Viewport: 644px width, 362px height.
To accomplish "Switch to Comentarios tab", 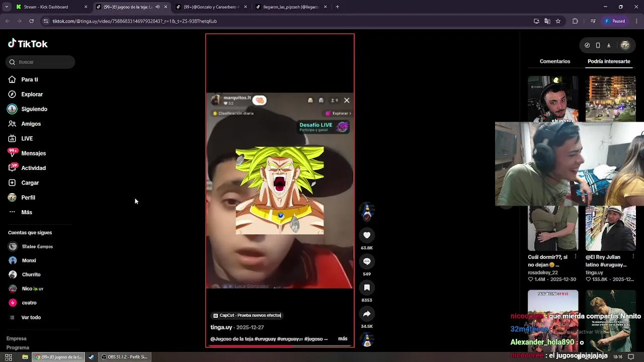I will click(555, 61).
